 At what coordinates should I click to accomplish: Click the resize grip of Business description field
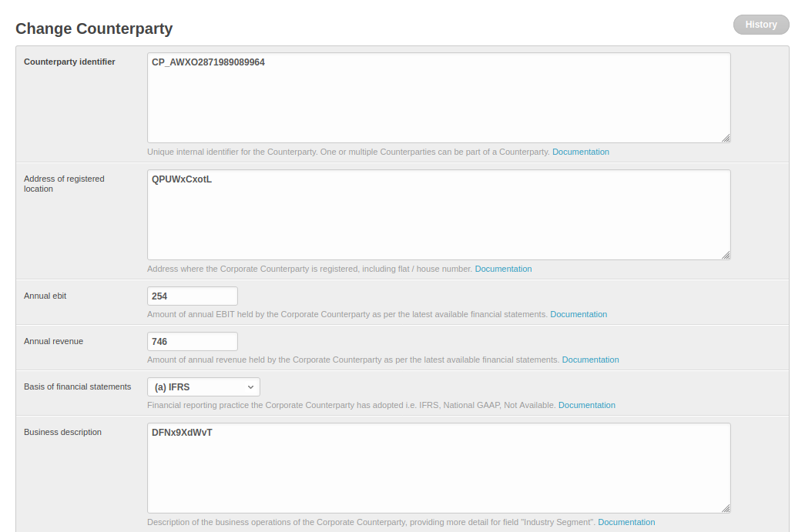click(726, 508)
